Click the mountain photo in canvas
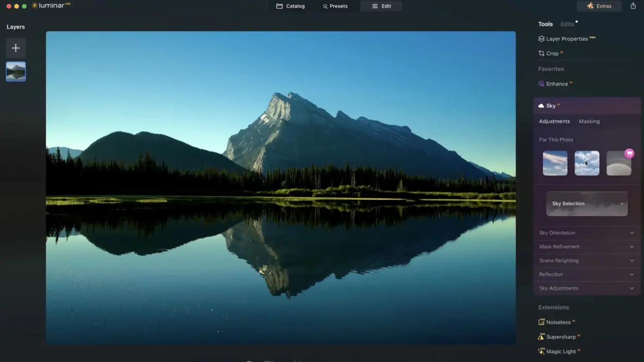Viewport: 644px width, 362px height. (x=281, y=187)
